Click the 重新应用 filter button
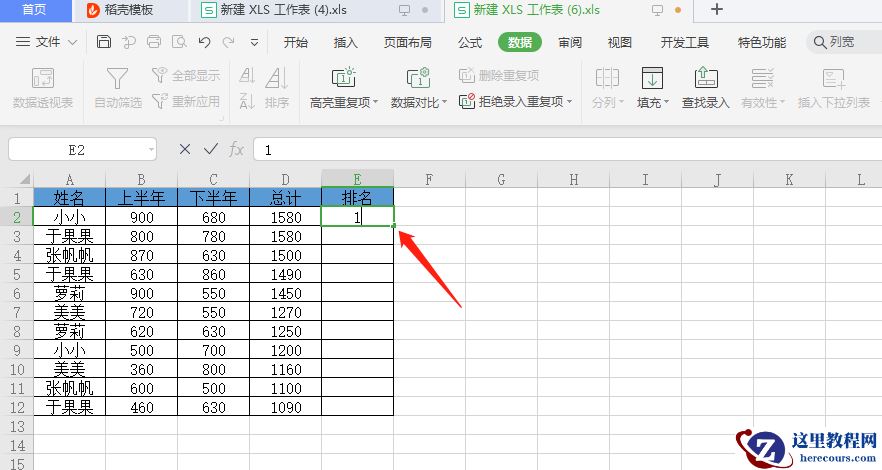Viewport: 882px width, 470px height. (186, 101)
